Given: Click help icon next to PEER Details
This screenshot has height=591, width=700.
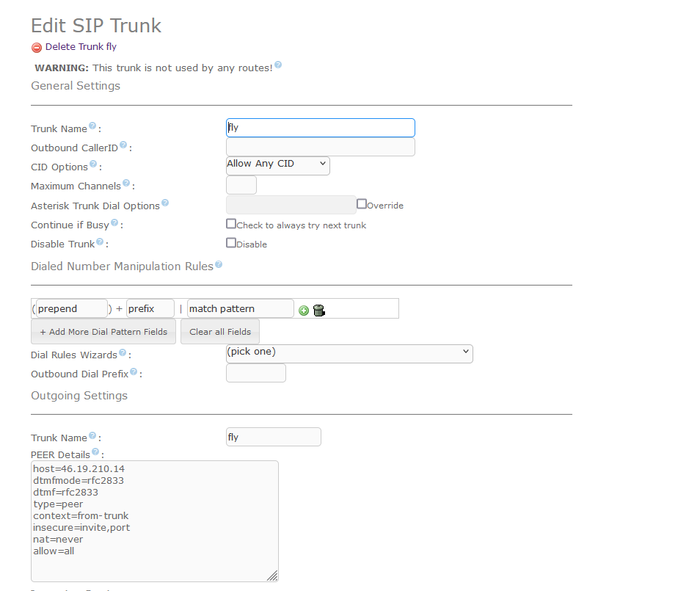Looking at the screenshot, I should [96, 452].
